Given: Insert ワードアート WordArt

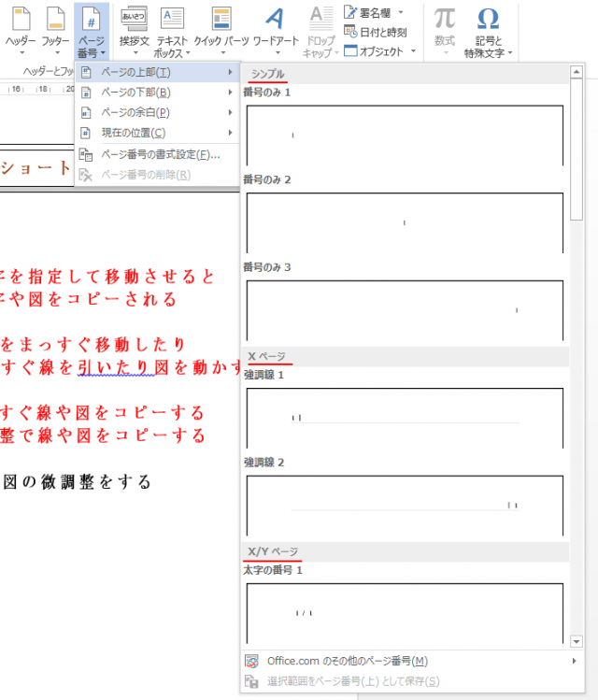Looking at the screenshot, I should (x=275, y=19).
